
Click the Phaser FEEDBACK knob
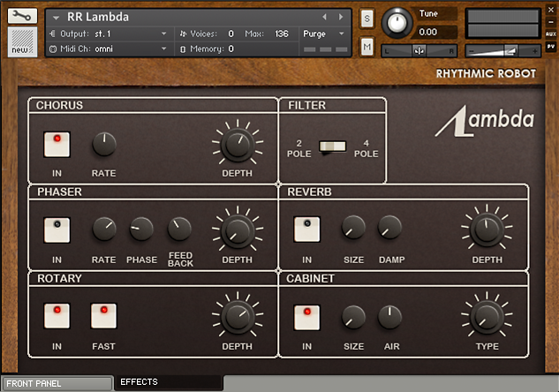click(x=179, y=230)
